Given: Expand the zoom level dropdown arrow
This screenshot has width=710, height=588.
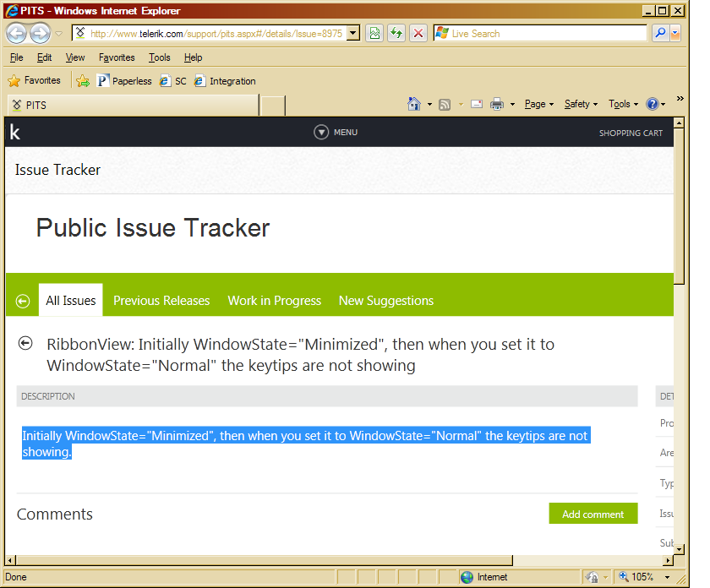Looking at the screenshot, I should coord(667,577).
